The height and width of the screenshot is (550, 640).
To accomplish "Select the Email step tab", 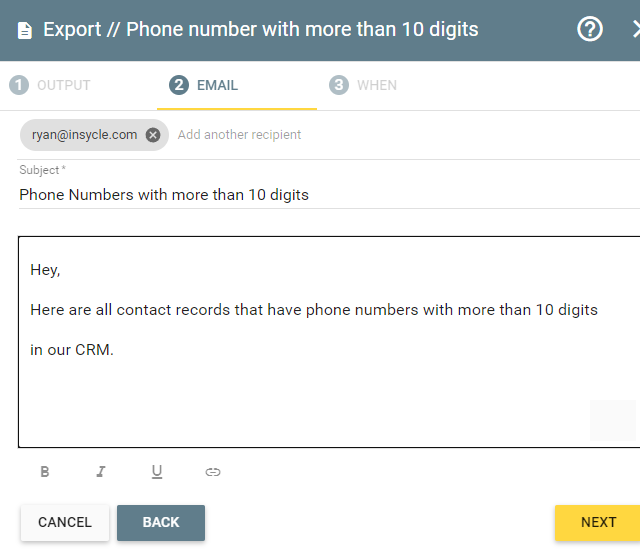I will coord(237,85).
